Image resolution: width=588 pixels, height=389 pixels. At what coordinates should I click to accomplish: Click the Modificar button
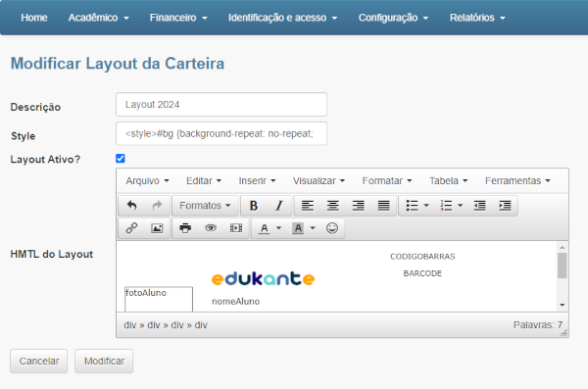click(104, 361)
